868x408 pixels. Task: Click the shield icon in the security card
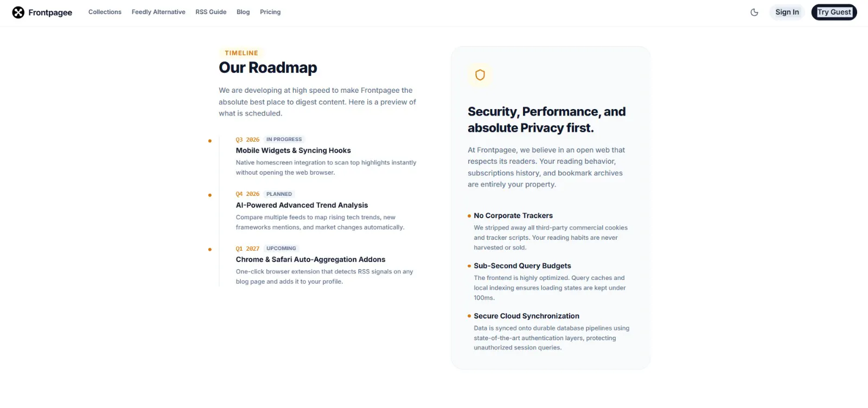point(480,75)
